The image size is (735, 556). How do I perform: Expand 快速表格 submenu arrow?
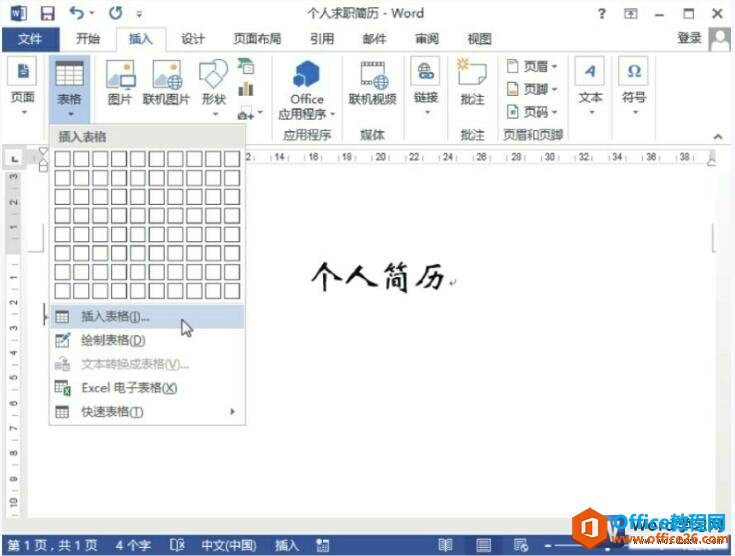232,412
